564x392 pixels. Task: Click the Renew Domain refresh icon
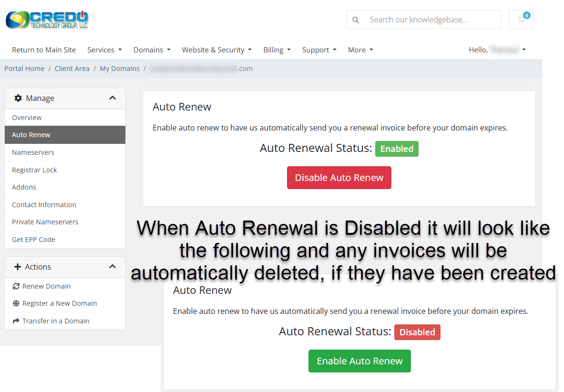[x=16, y=286]
